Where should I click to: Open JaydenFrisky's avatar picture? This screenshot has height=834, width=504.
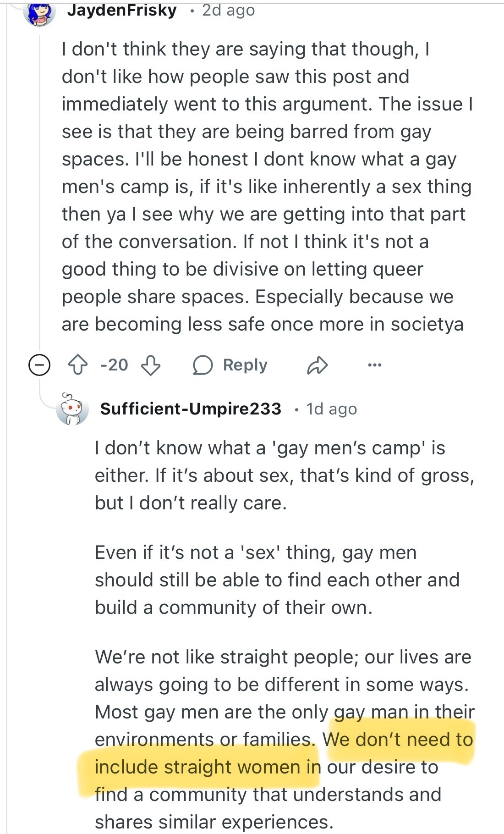[40, 11]
